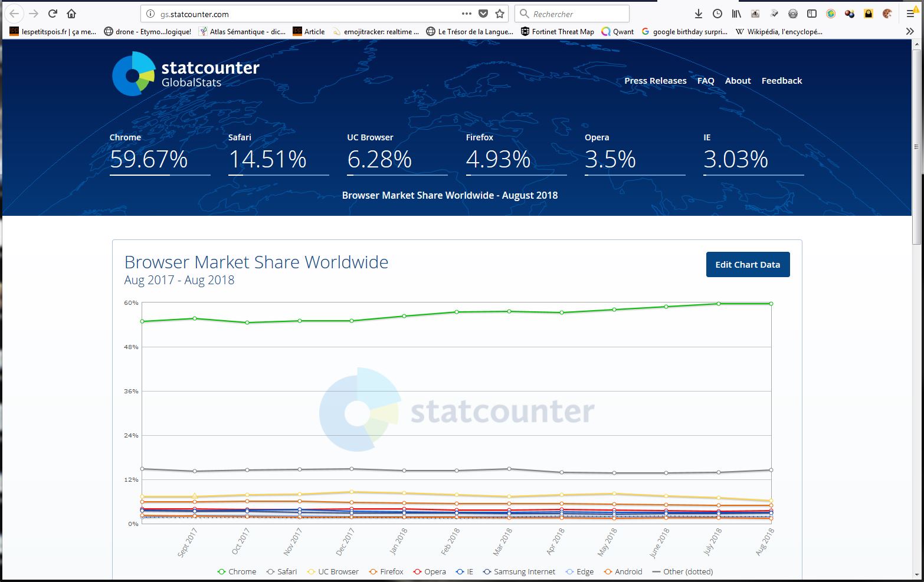Click the statcounter GlobalStats logo
Image resolution: width=924 pixels, height=582 pixels.
[x=186, y=74]
